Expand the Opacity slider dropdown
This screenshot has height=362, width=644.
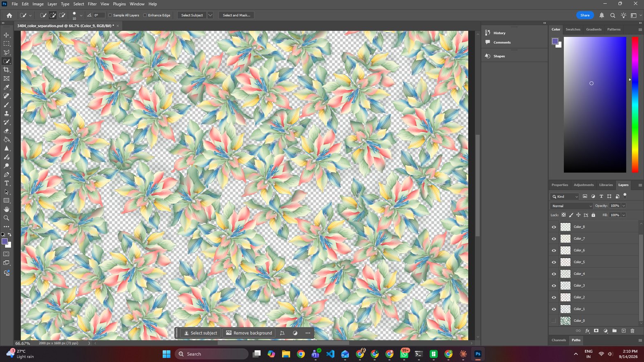click(623, 206)
